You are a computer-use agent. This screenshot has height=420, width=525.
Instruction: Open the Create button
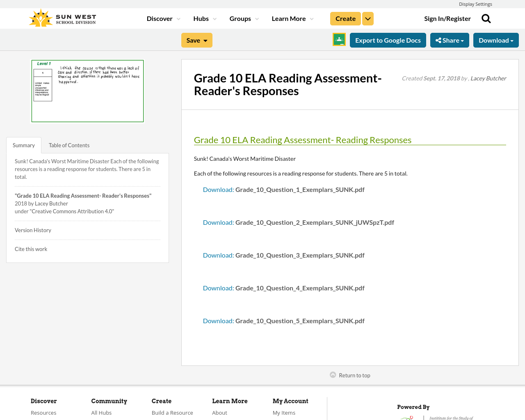pyautogui.click(x=345, y=18)
